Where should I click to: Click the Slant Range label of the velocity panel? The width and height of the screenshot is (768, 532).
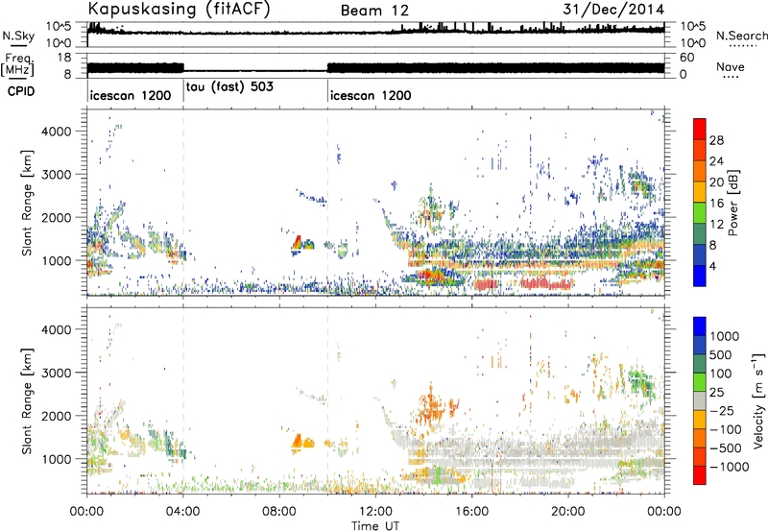click(27, 401)
